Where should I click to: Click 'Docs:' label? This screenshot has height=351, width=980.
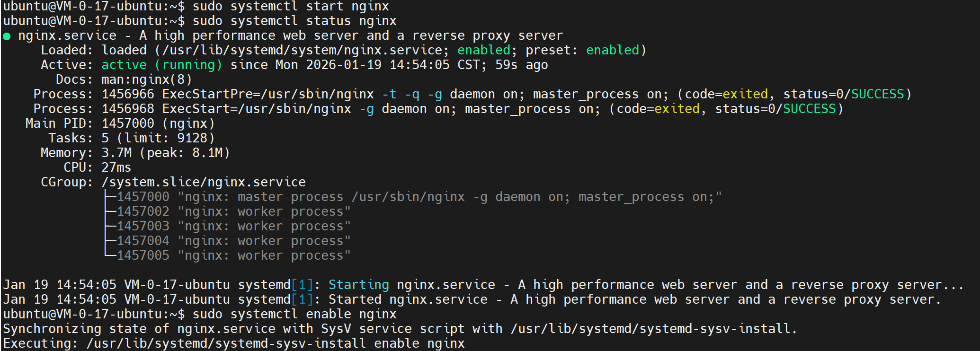75,79
